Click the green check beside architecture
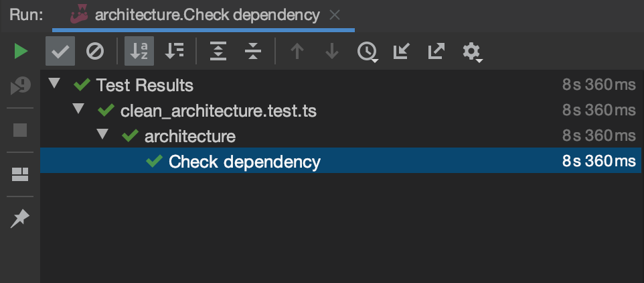Viewport: 644px width, 283px height. pyautogui.click(x=131, y=135)
